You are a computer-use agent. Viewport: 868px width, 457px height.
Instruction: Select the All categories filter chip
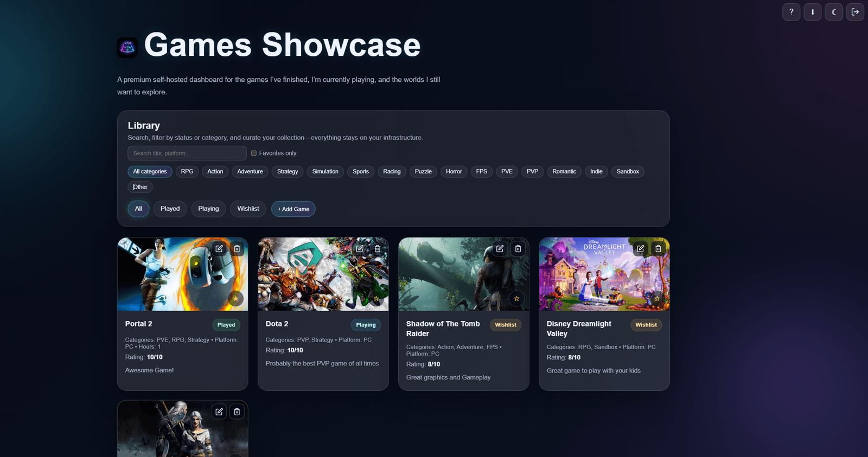click(150, 172)
